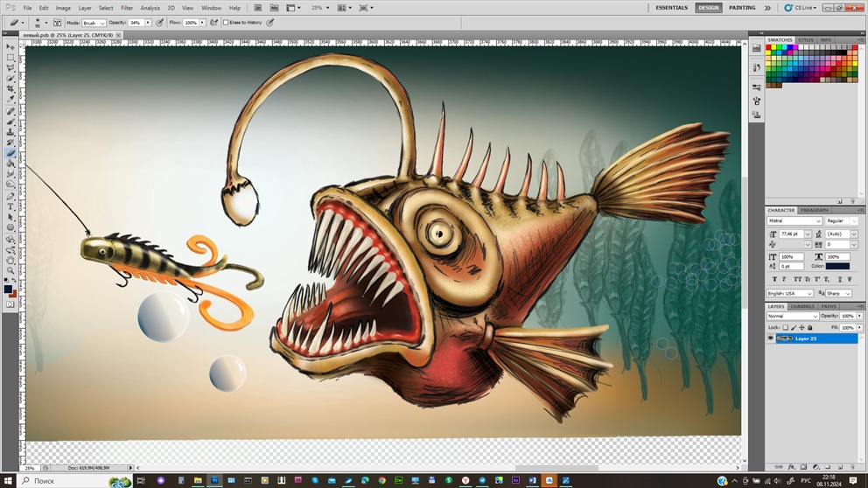
Task: Expand the Opacity slider arrow in options bar
Action: [149, 23]
